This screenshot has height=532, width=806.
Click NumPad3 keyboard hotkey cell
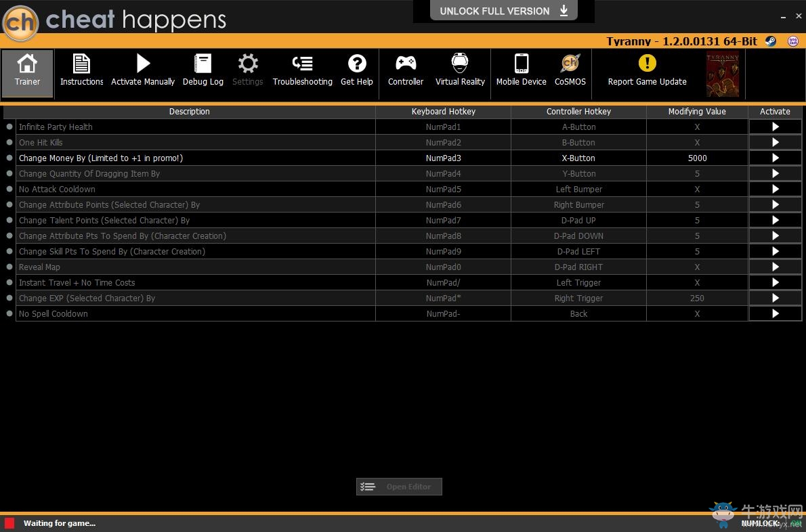pos(443,158)
